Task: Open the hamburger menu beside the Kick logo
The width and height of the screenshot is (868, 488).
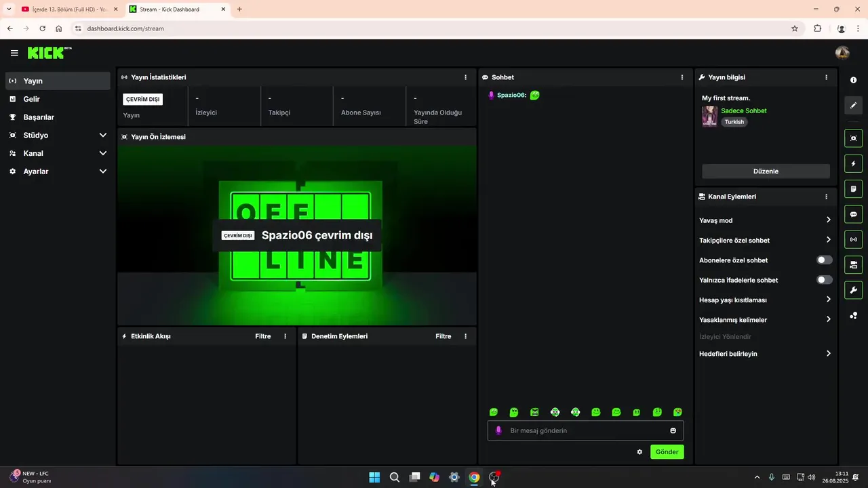Action: [x=14, y=53]
